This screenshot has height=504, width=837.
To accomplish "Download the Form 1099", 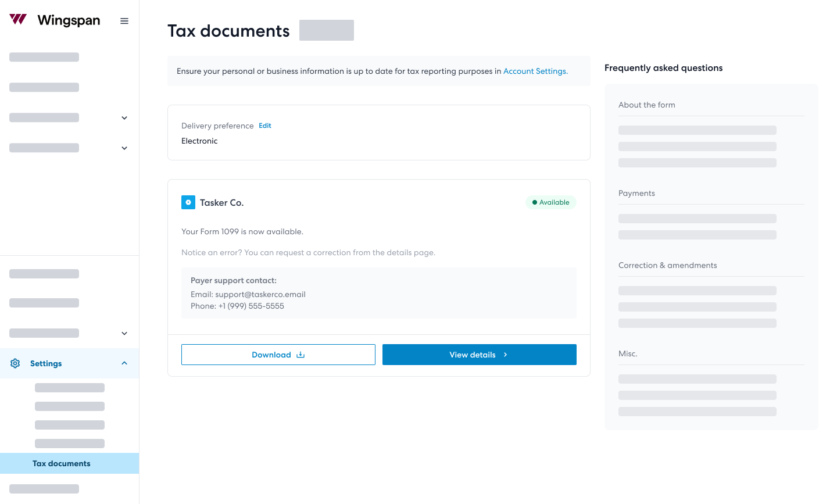I will [x=278, y=355].
